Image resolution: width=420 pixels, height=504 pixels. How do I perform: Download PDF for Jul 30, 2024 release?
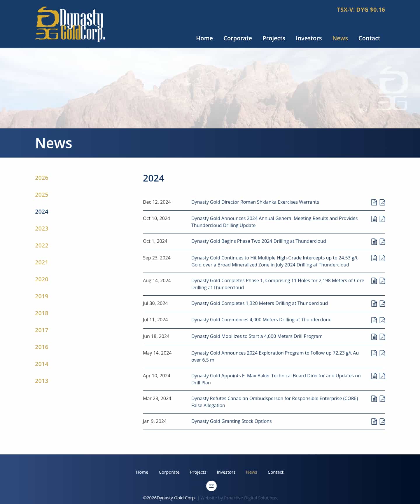pos(382,304)
